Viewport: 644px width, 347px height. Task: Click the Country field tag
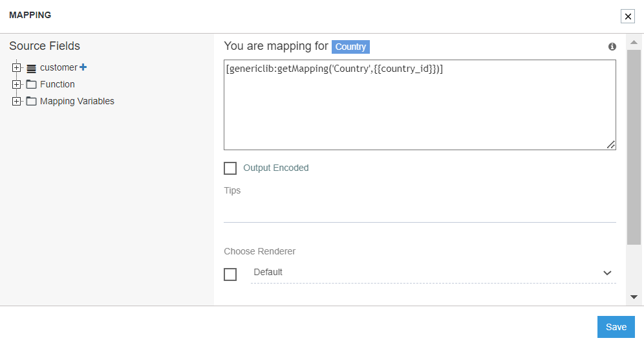pos(350,47)
